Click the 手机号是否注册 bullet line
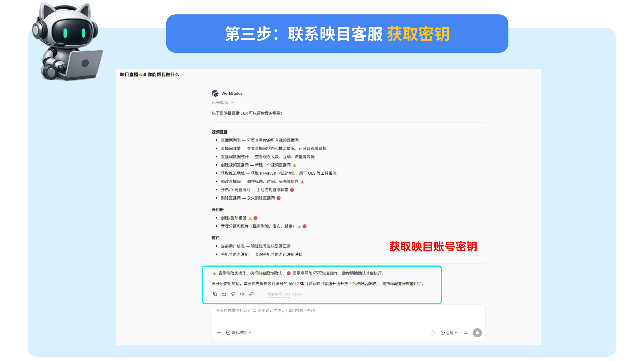This screenshot has width=644, height=361. [262, 255]
